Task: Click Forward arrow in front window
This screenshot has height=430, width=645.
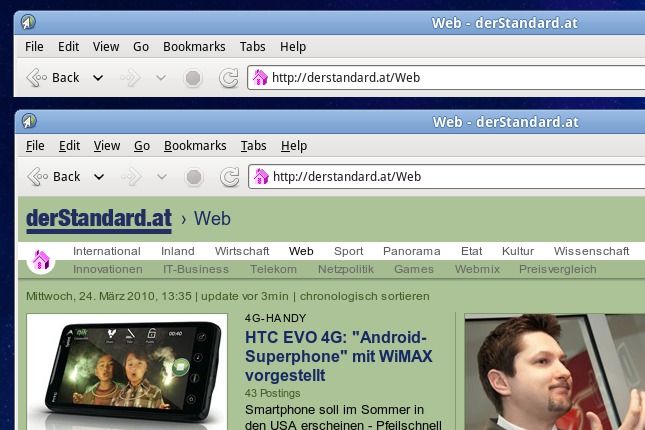Action: (131, 177)
